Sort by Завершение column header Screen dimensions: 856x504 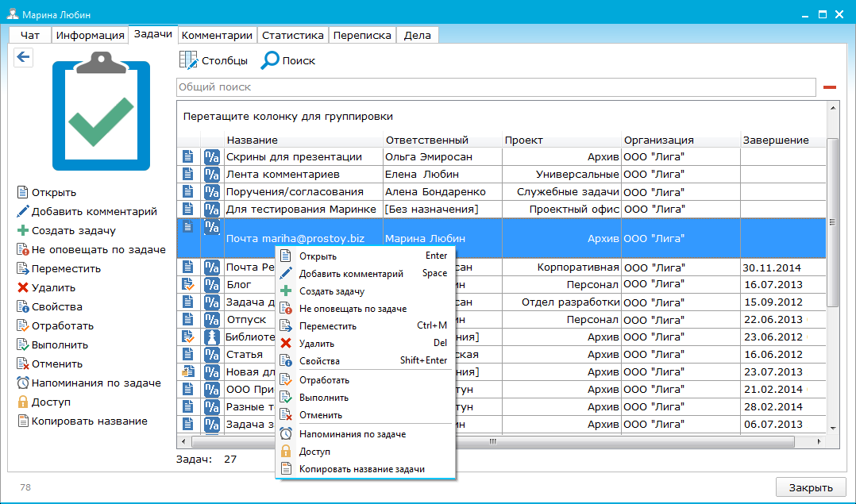[783, 140]
